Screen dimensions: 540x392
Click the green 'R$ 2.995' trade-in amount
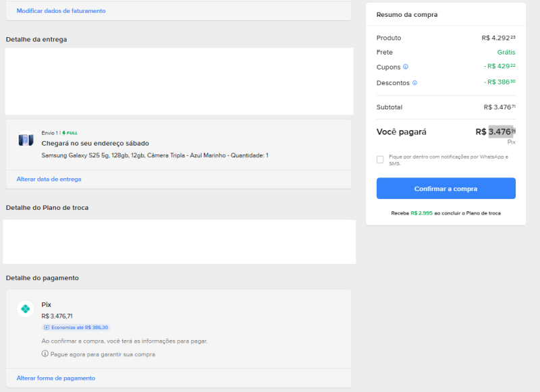pos(421,213)
